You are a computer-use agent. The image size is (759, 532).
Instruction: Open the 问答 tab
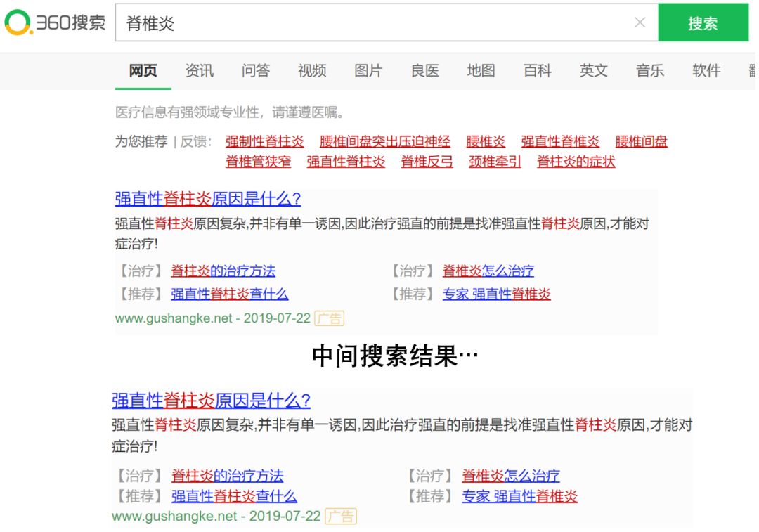click(255, 70)
